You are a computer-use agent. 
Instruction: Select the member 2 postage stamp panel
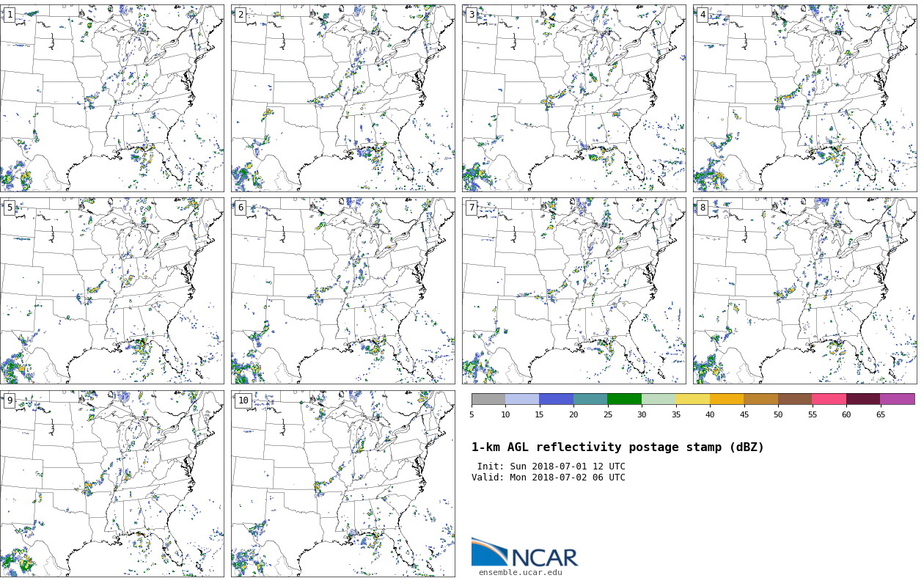342,98
